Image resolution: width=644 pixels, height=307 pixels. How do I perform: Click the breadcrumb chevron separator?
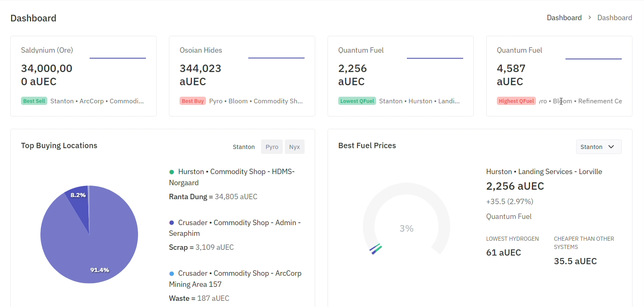coord(589,18)
